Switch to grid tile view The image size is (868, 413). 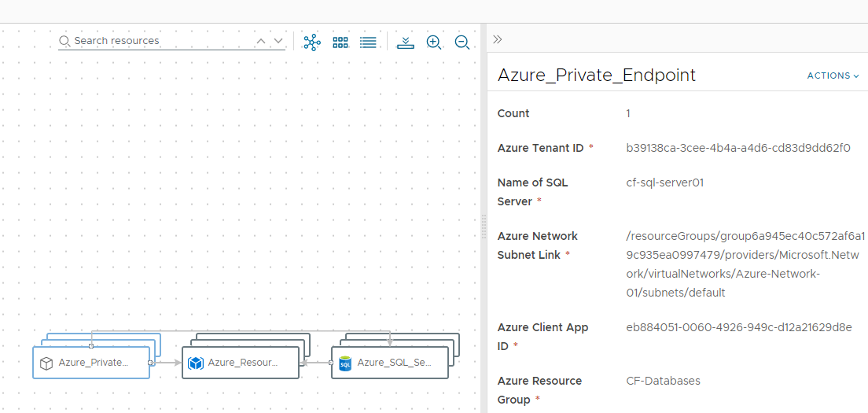tap(340, 42)
